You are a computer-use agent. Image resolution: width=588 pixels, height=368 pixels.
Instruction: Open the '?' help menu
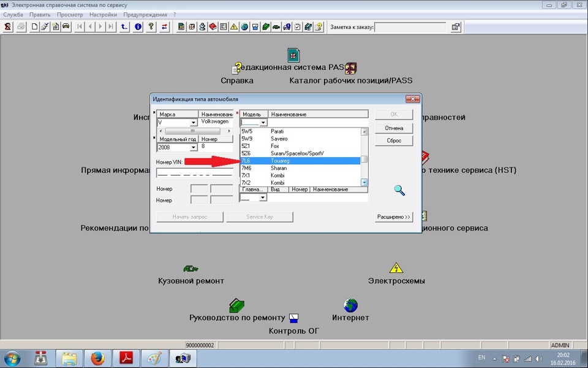[x=175, y=15]
